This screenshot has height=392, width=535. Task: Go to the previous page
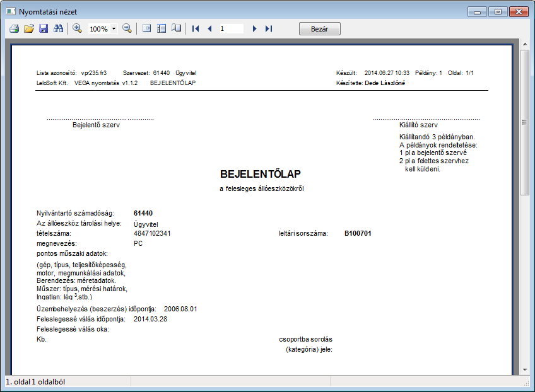click(x=210, y=28)
